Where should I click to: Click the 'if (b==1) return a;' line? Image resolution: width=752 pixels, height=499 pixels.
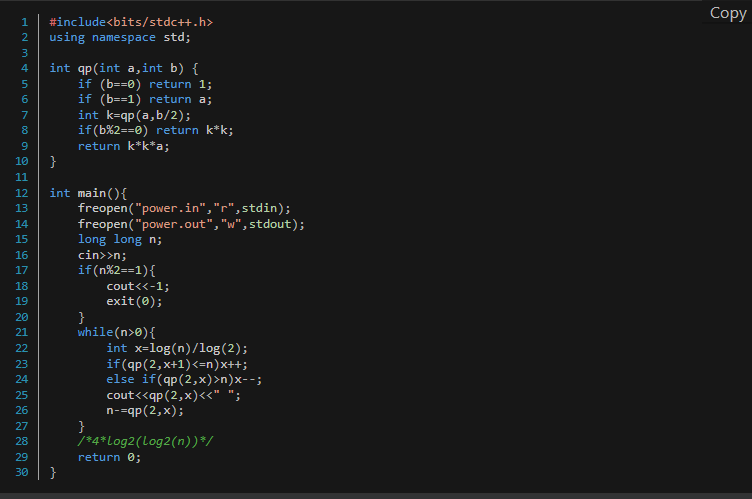145,99
